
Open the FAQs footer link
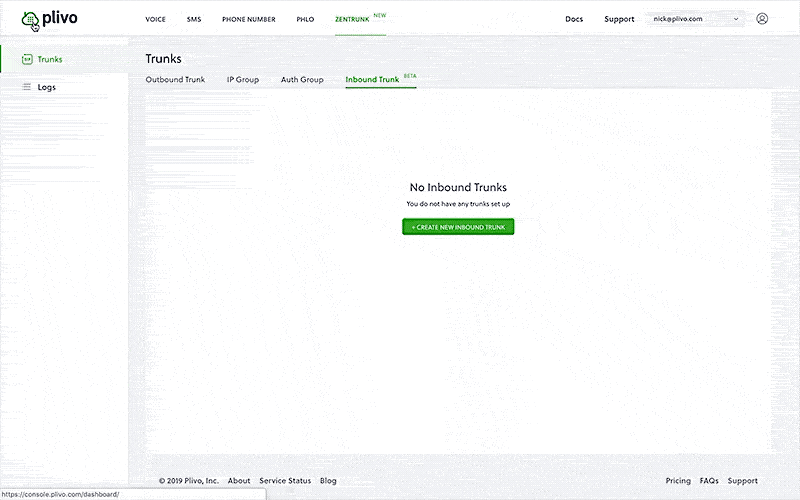pyautogui.click(x=709, y=481)
